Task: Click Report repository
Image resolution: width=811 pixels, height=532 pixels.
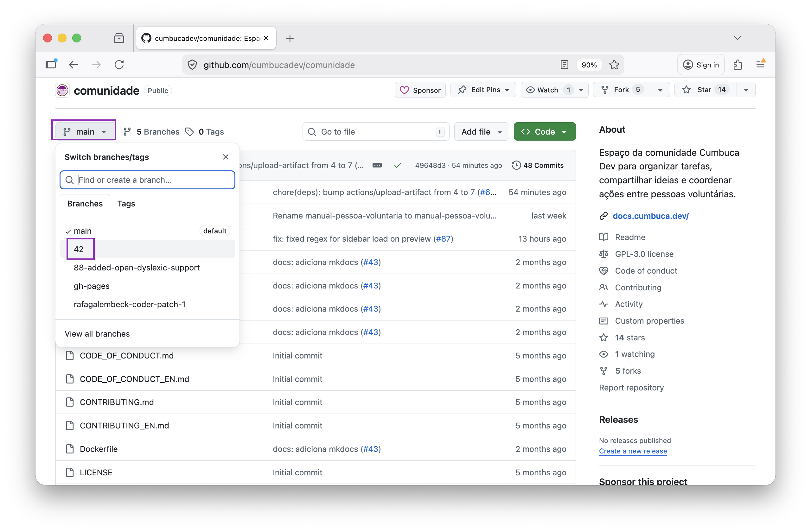Action: [x=631, y=388]
